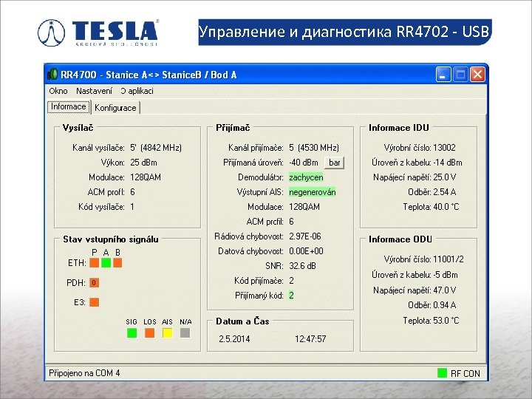Click the received level value -40 dBm
Image resolution: width=532 pixels, height=399 pixels.
304,163
